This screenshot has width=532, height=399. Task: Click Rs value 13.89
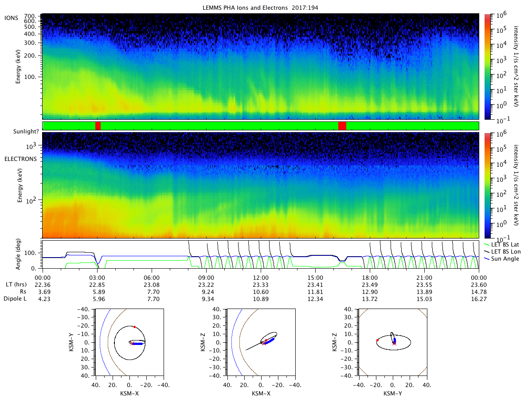425,291
